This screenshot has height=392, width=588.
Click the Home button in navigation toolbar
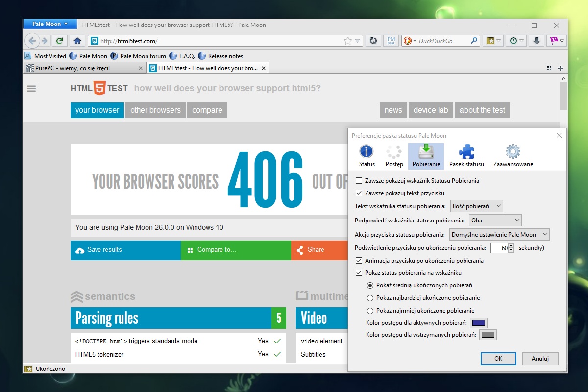(x=77, y=41)
